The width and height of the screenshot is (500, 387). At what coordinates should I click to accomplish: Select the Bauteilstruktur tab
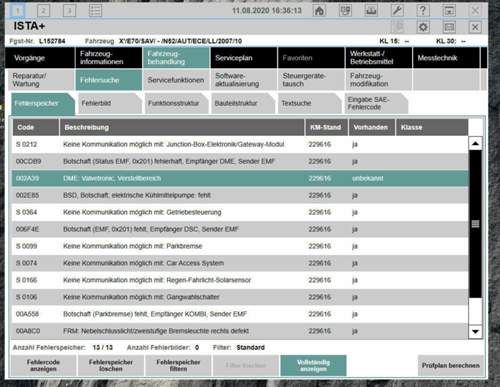pyautogui.click(x=243, y=103)
